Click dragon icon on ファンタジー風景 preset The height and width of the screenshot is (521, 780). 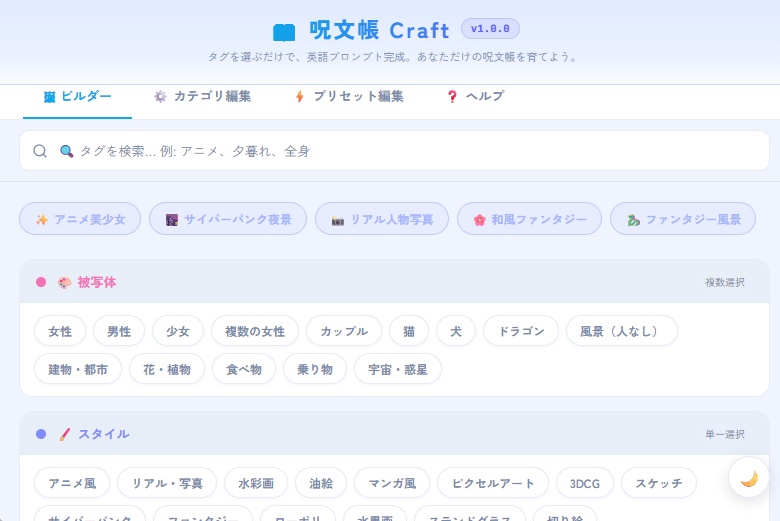click(x=633, y=219)
